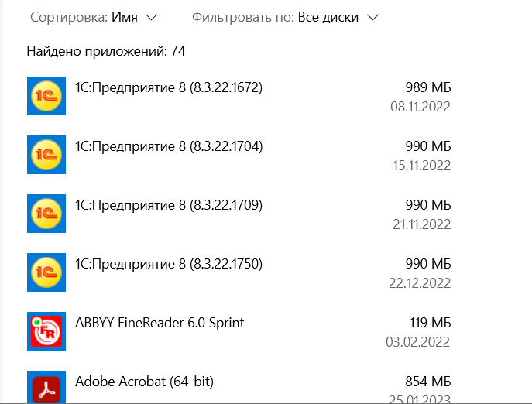The image size is (532, 404).
Task: Select ABBYY FineReader 6.0 Sprint entry name
Action: pyautogui.click(x=160, y=323)
